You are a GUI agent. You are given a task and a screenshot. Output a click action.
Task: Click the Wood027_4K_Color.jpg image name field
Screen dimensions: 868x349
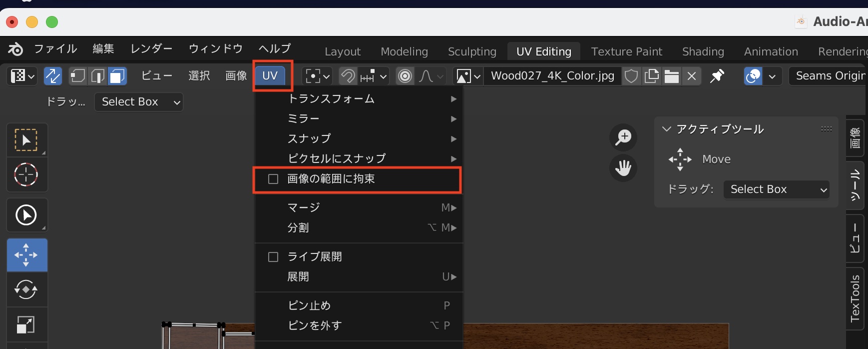pyautogui.click(x=552, y=76)
